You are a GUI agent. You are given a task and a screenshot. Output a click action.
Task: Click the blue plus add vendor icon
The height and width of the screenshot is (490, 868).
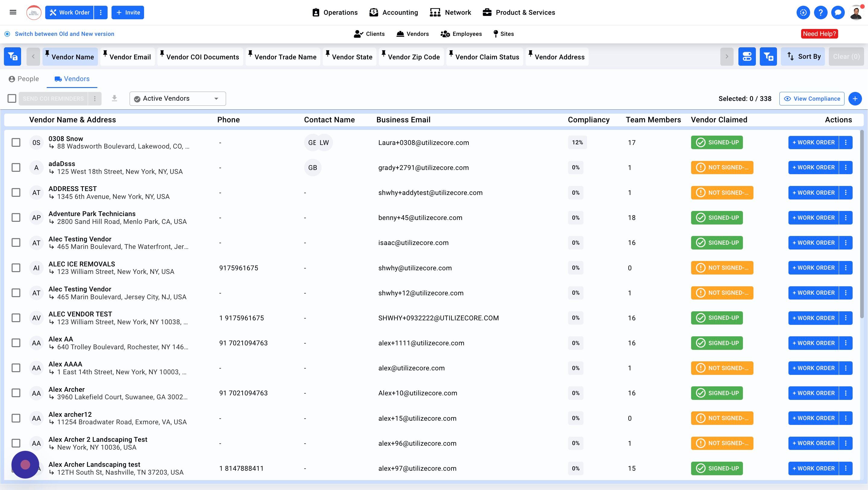[855, 99]
